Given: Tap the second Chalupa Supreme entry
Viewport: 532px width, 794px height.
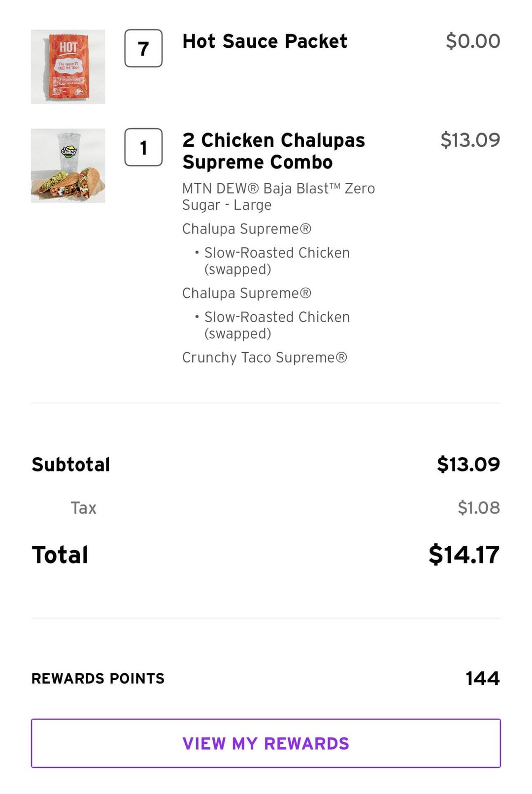Looking at the screenshot, I should coord(246,293).
